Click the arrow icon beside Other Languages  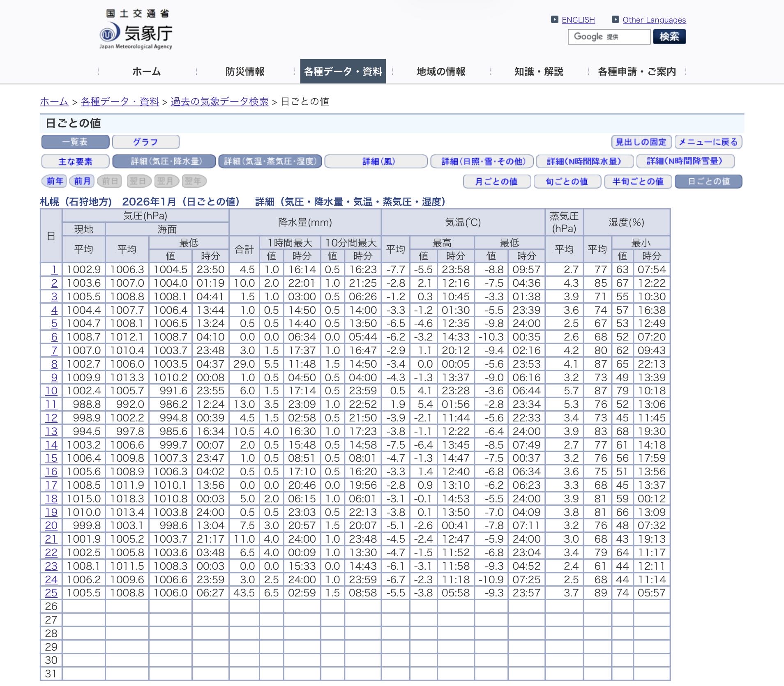pos(615,19)
